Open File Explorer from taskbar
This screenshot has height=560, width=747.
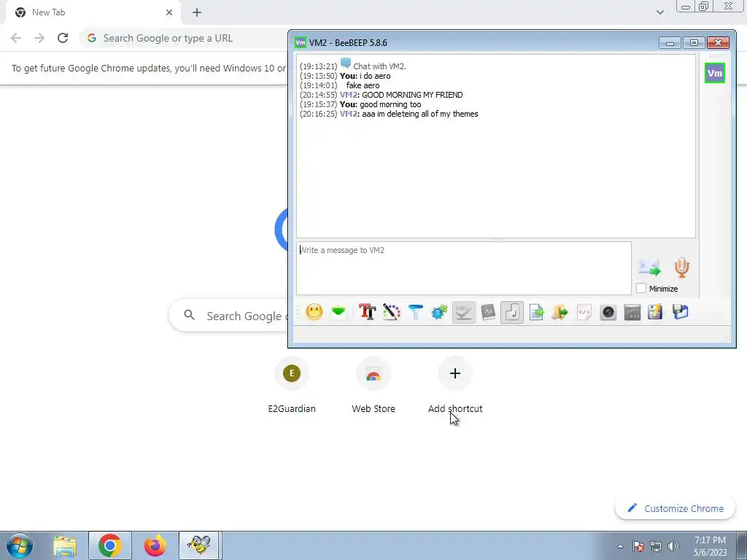[x=65, y=545]
